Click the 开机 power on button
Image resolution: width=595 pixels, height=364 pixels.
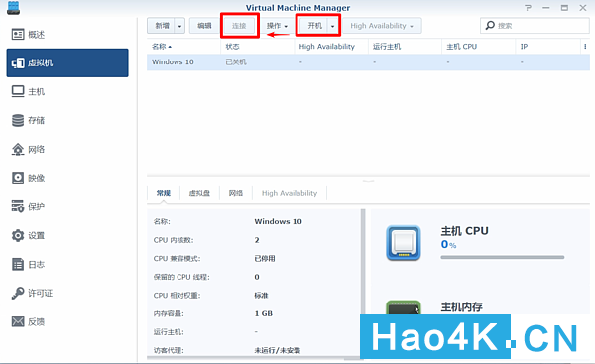click(x=314, y=26)
